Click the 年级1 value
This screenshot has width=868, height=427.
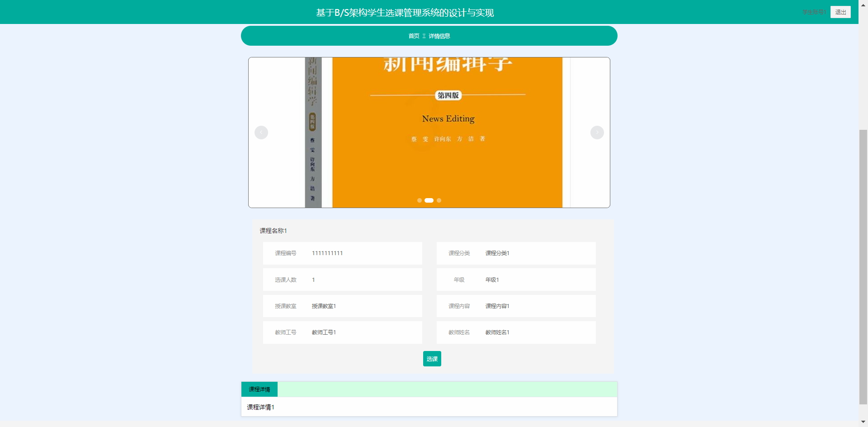click(492, 280)
